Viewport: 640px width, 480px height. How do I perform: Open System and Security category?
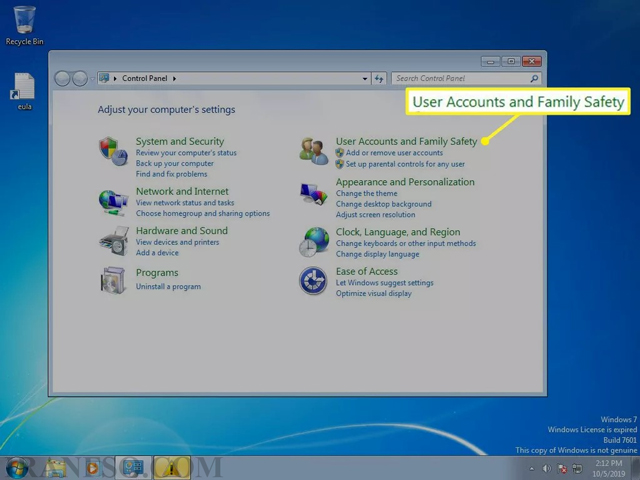tap(180, 141)
